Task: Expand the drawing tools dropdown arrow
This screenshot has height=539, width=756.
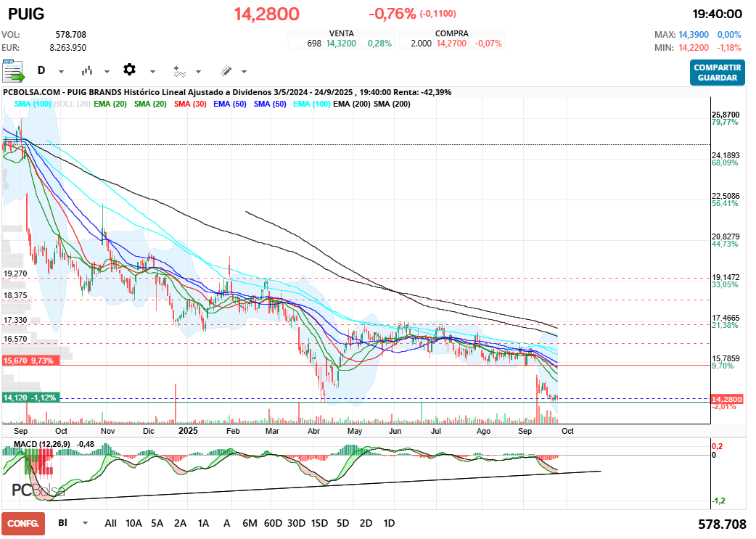Action: [x=244, y=72]
